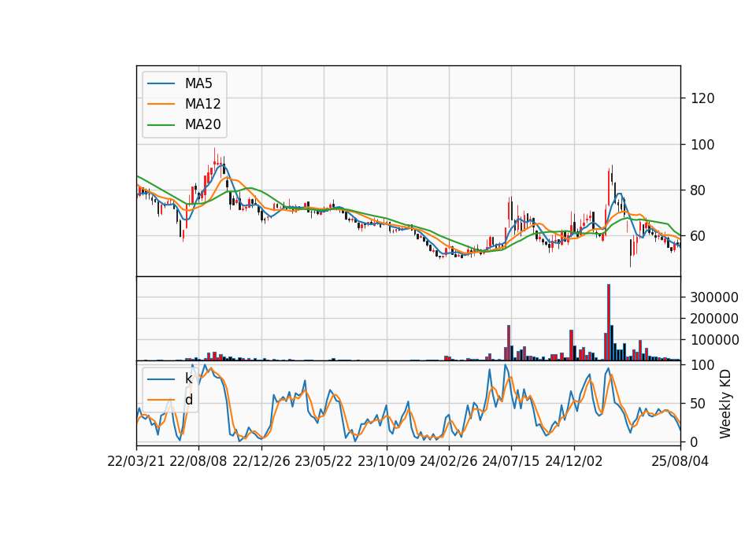Click the blue MA5 legend line sample
756x543 pixels.
tap(161, 83)
